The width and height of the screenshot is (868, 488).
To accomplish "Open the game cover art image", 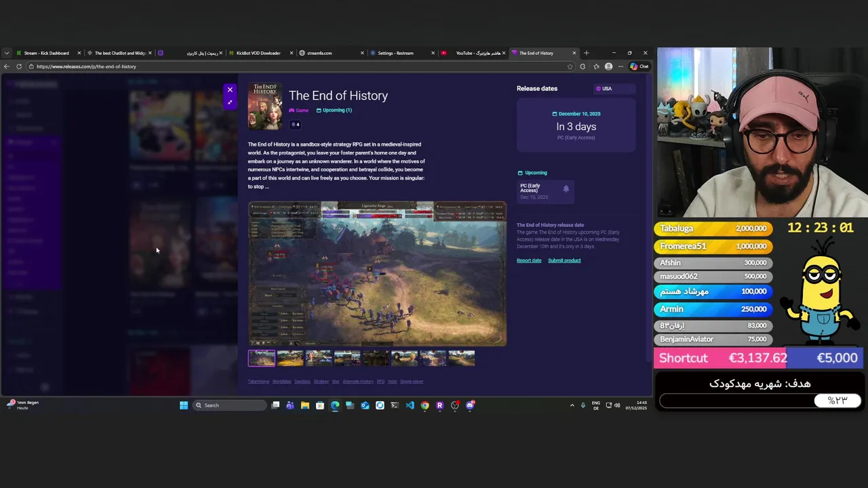I will (265, 106).
